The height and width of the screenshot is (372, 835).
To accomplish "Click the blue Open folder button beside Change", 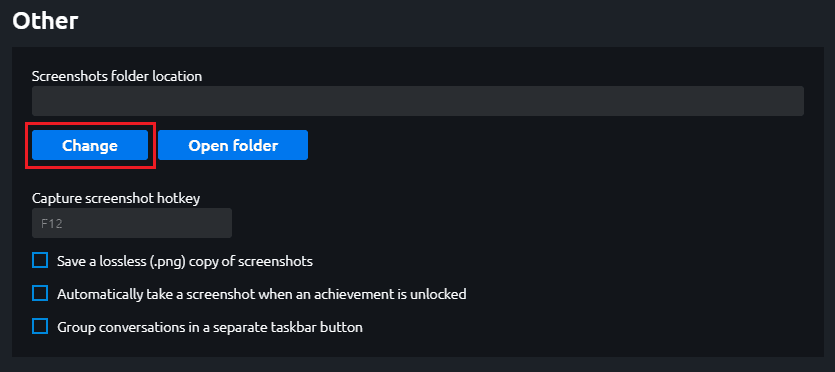I will [233, 145].
